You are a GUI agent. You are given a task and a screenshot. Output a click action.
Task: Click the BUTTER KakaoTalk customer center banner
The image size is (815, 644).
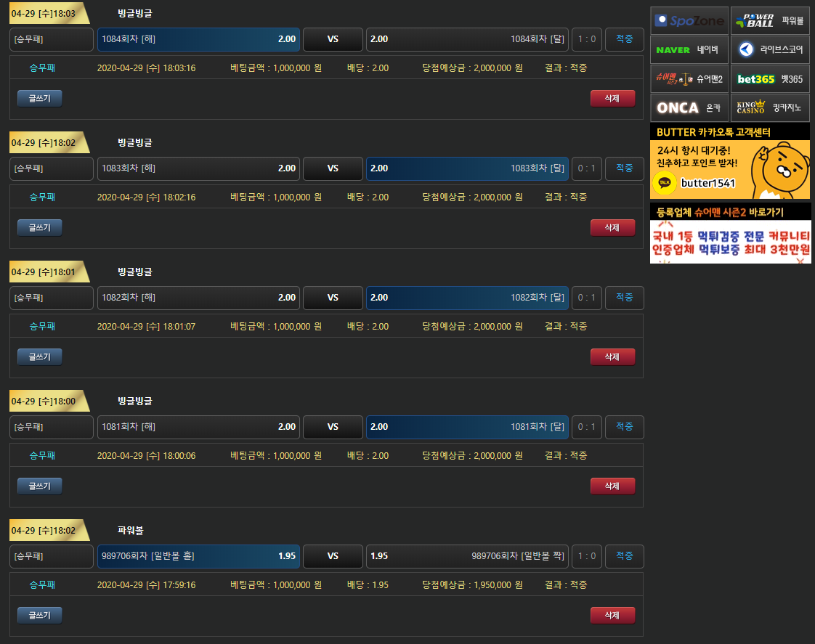click(730, 161)
